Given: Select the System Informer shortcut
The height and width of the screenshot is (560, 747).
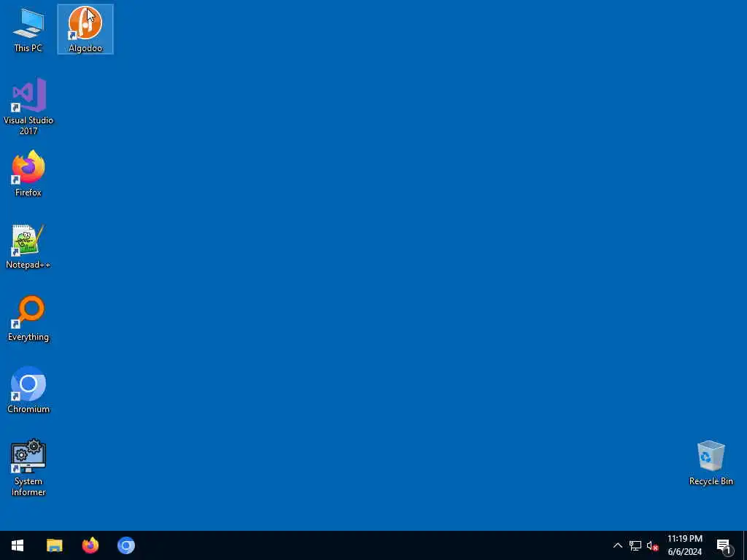Looking at the screenshot, I should pyautogui.click(x=28, y=467).
